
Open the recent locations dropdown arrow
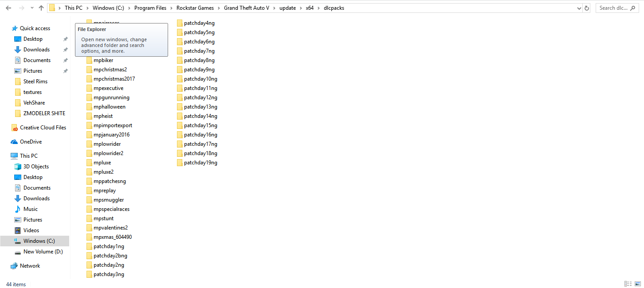[32, 8]
